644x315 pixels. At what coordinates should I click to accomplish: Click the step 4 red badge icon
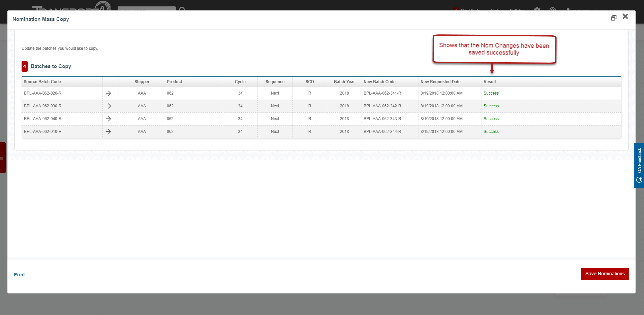(25, 66)
